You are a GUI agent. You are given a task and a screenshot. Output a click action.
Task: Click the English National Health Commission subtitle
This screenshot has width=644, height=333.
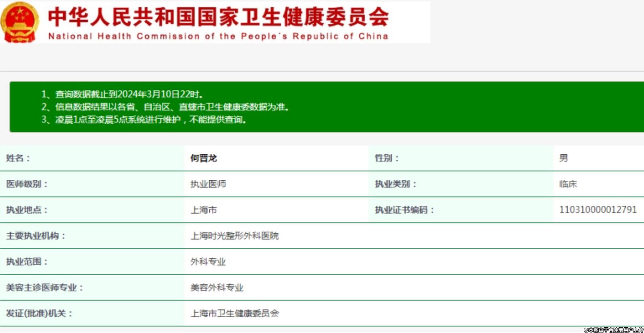click(x=218, y=36)
